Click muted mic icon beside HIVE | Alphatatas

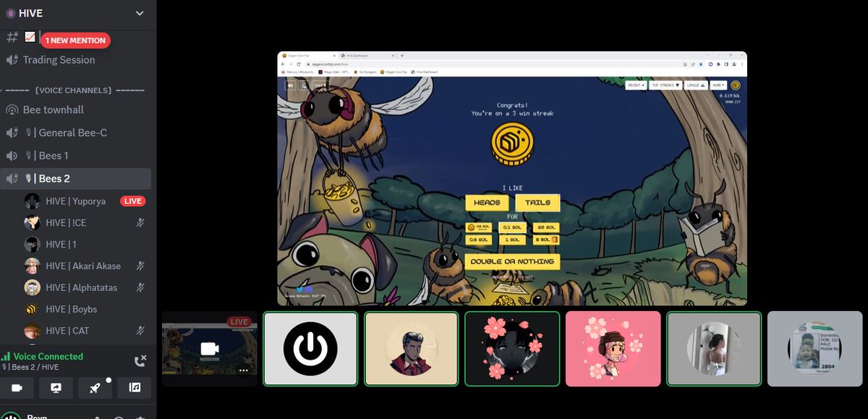point(141,288)
